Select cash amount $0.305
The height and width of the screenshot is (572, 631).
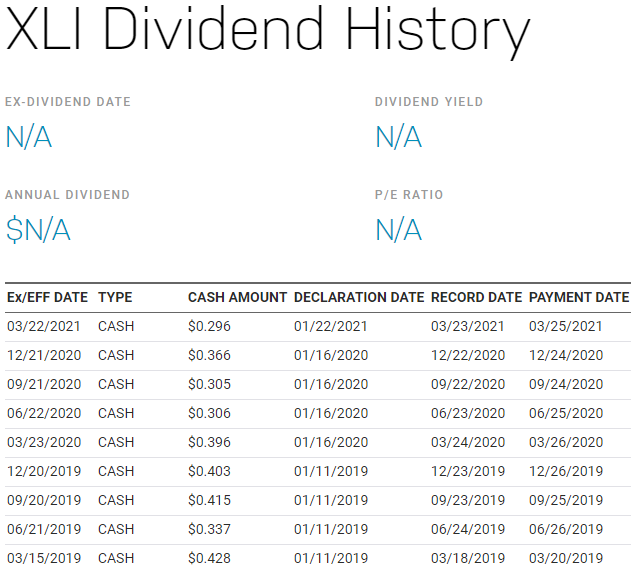[x=209, y=384]
